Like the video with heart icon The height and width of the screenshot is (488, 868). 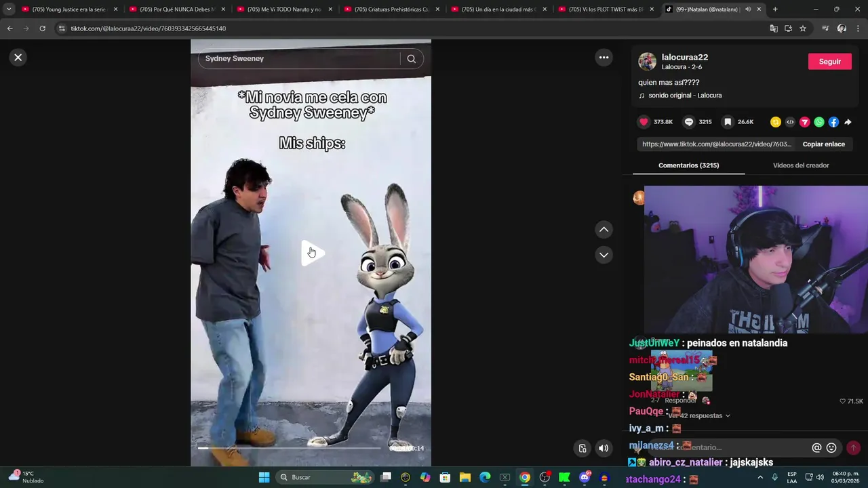pyautogui.click(x=644, y=122)
